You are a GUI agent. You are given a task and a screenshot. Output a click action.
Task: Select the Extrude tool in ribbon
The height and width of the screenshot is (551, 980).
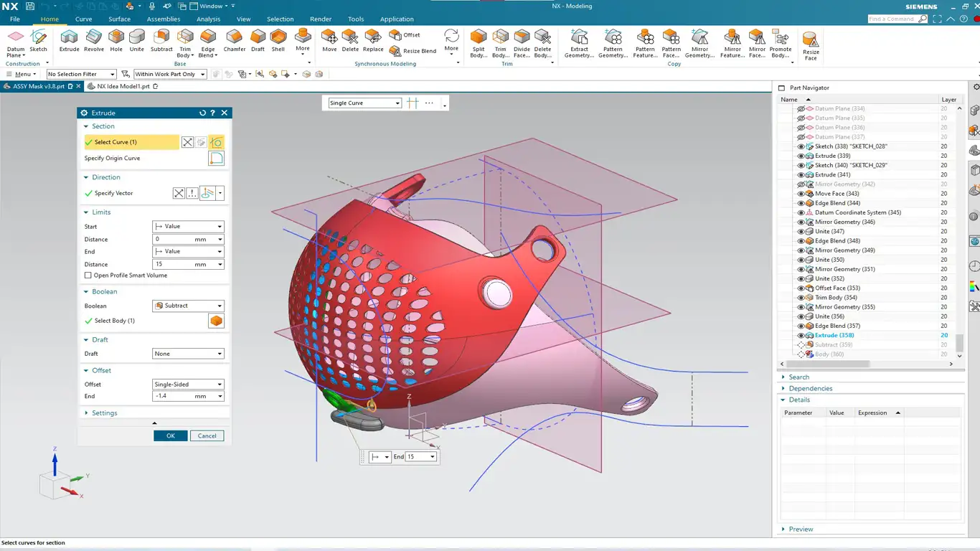click(x=69, y=40)
